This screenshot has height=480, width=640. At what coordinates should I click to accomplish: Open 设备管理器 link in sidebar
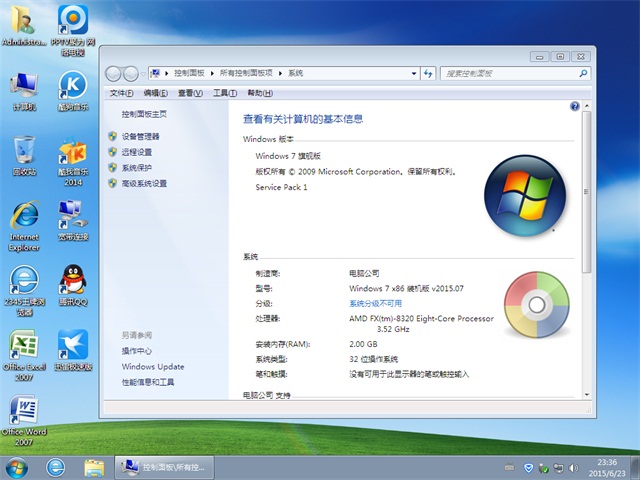(x=140, y=136)
